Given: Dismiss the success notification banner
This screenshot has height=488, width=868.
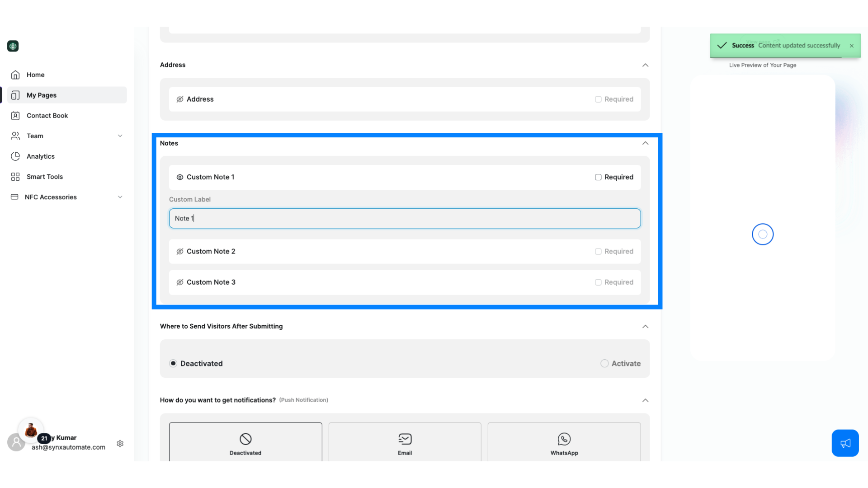Looking at the screenshot, I should click(853, 45).
